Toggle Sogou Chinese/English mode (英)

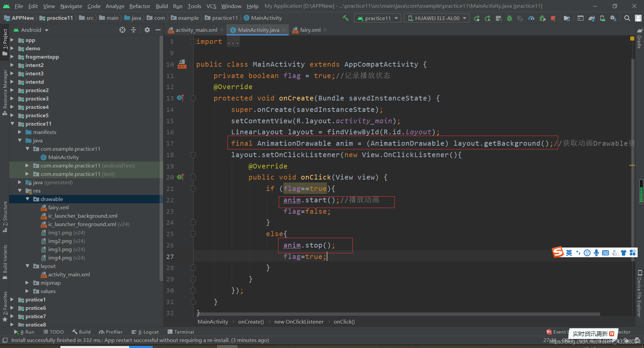[x=569, y=253]
